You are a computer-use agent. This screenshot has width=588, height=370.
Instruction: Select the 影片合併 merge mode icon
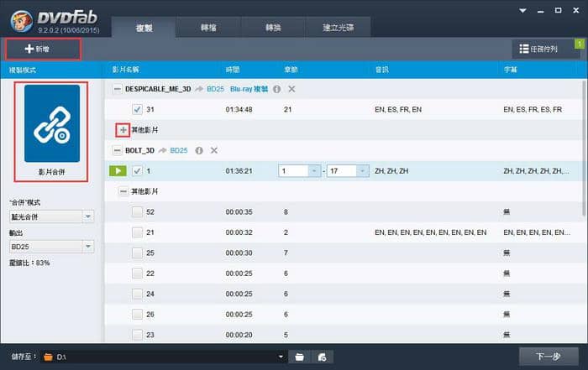tap(52, 123)
